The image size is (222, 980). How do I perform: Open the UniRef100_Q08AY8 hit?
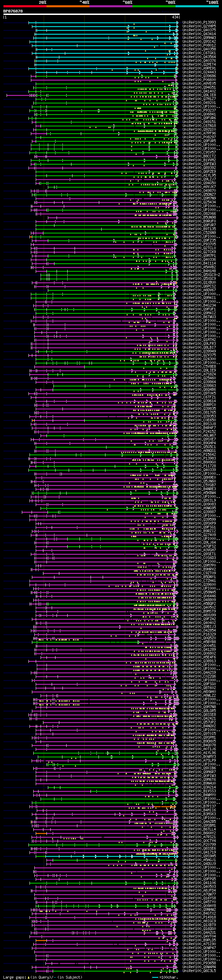pos(199,906)
